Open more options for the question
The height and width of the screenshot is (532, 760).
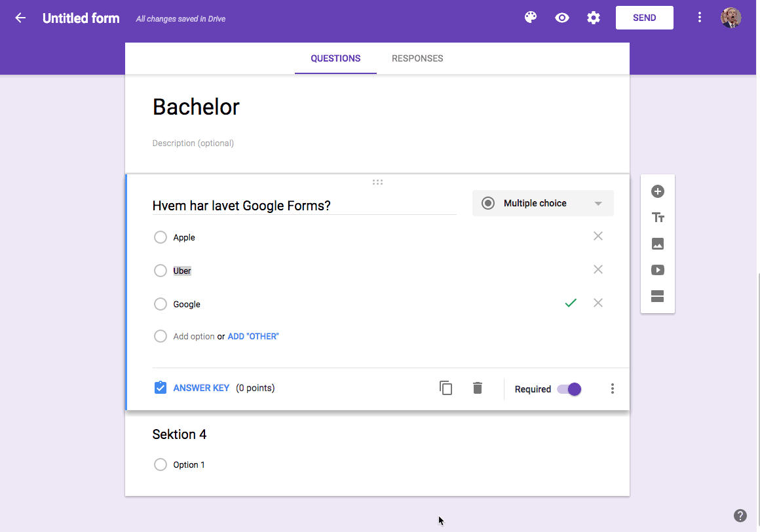[612, 389]
